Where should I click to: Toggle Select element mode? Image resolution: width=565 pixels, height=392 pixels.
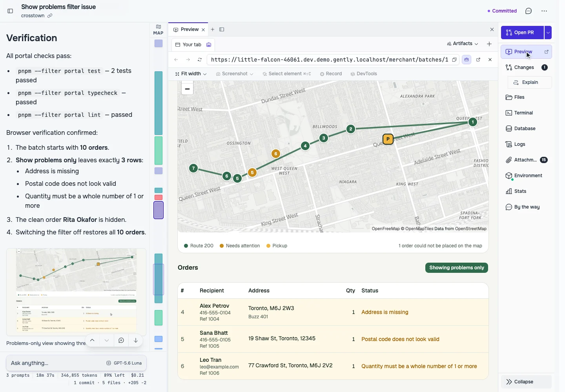click(x=286, y=74)
